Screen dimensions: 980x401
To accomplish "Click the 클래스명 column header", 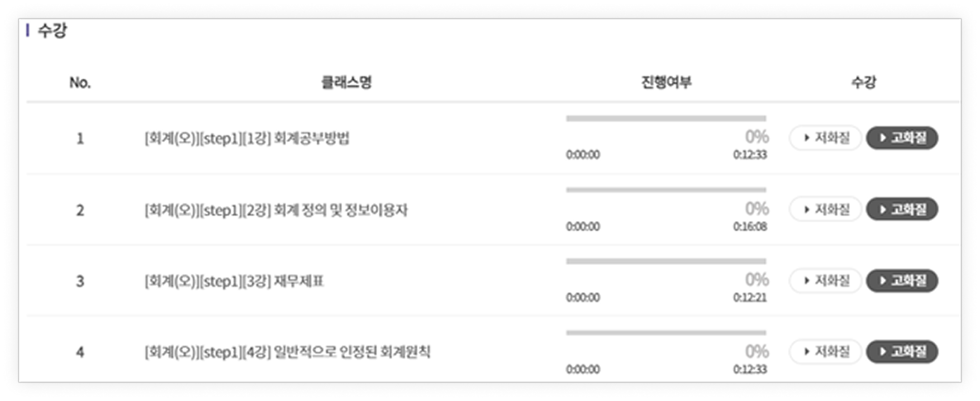I will click(346, 83).
